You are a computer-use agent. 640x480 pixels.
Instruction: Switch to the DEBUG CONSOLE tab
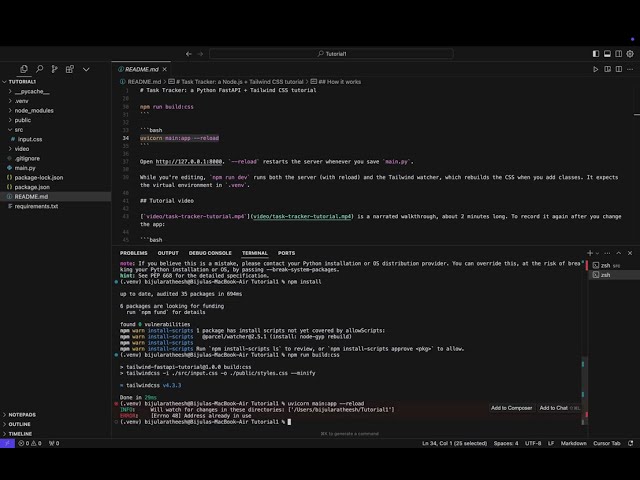pyautogui.click(x=210, y=253)
